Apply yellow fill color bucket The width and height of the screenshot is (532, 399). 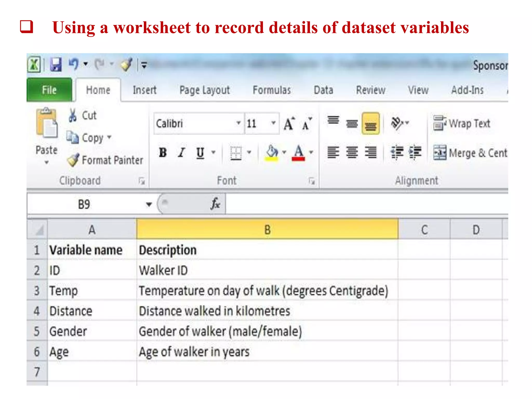click(272, 153)
